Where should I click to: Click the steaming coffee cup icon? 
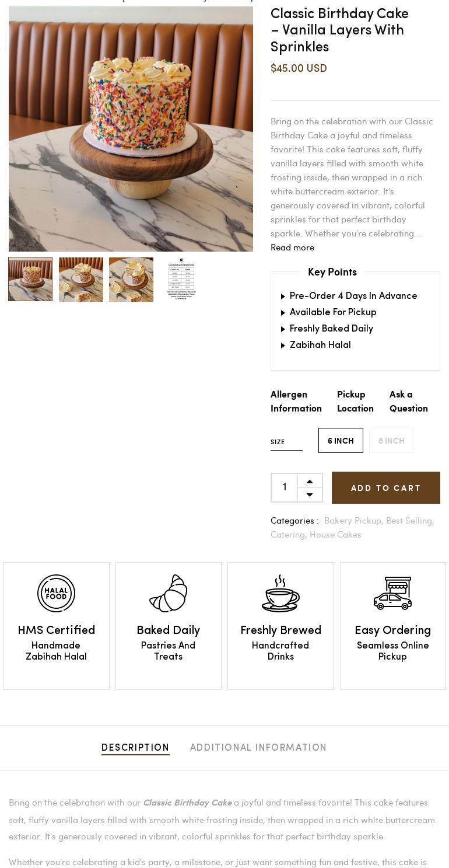pyautogui.click(x=280, y=593)
